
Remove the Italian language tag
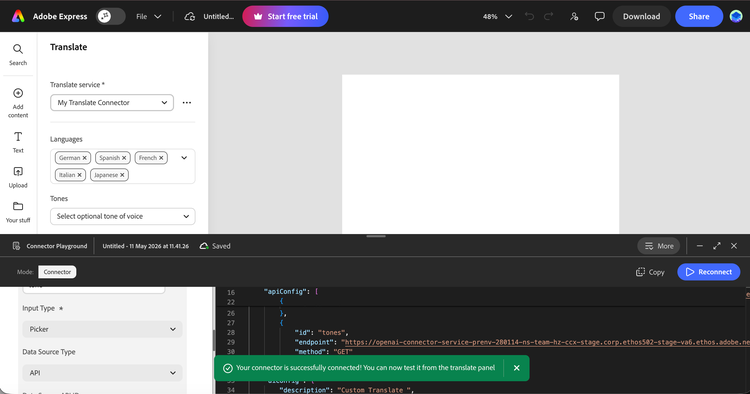79,175
